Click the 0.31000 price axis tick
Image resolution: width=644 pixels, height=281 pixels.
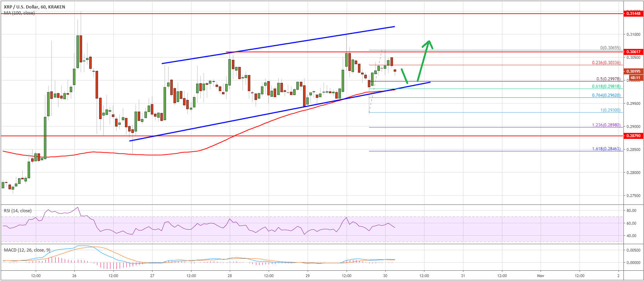[x=633, y=34]
